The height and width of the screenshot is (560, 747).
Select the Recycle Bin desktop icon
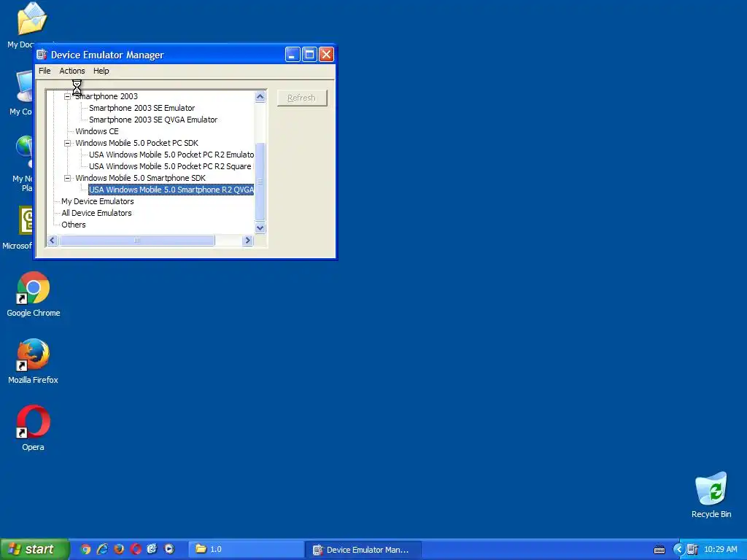click(711, 495)
